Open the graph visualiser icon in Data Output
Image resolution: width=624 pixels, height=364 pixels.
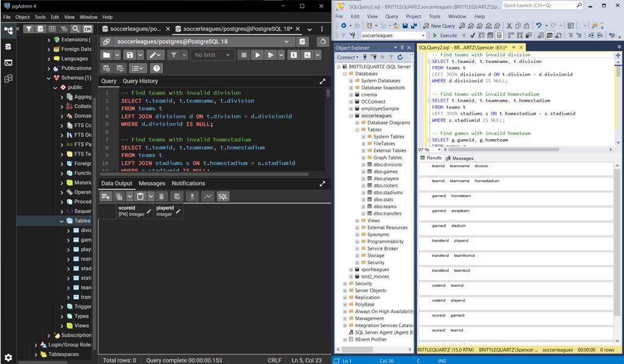point(208,196)
